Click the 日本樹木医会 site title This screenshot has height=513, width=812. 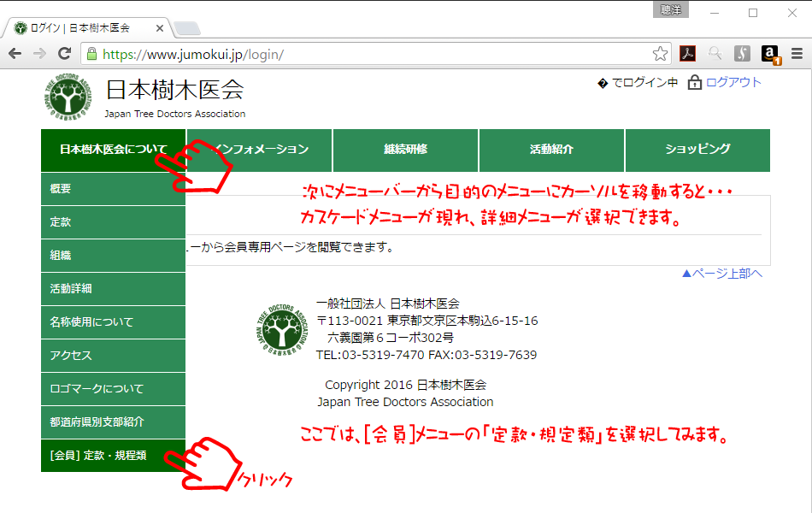pyautogui.click(x=174, y=90)
